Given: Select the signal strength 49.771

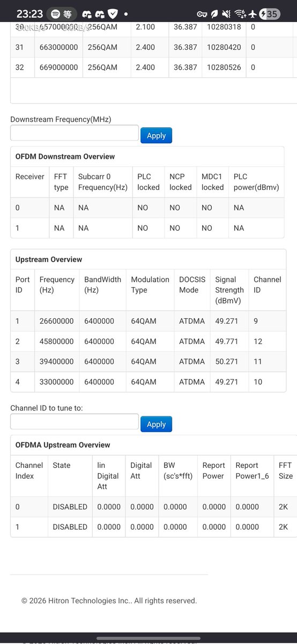Looking at the screenshot, I should (227, 341).
